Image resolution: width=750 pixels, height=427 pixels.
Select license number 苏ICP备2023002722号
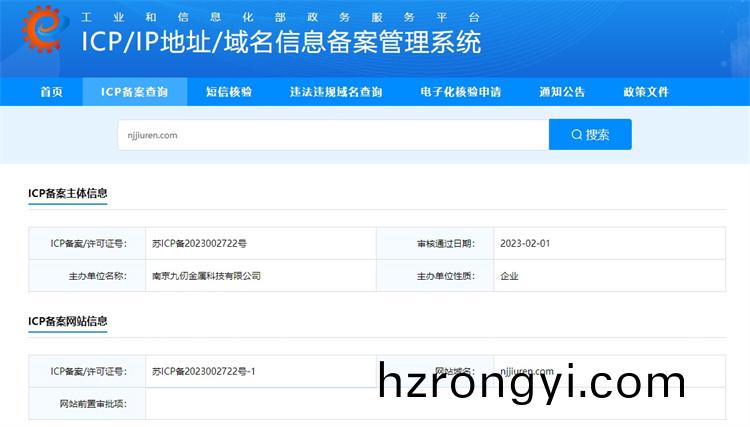199,243
